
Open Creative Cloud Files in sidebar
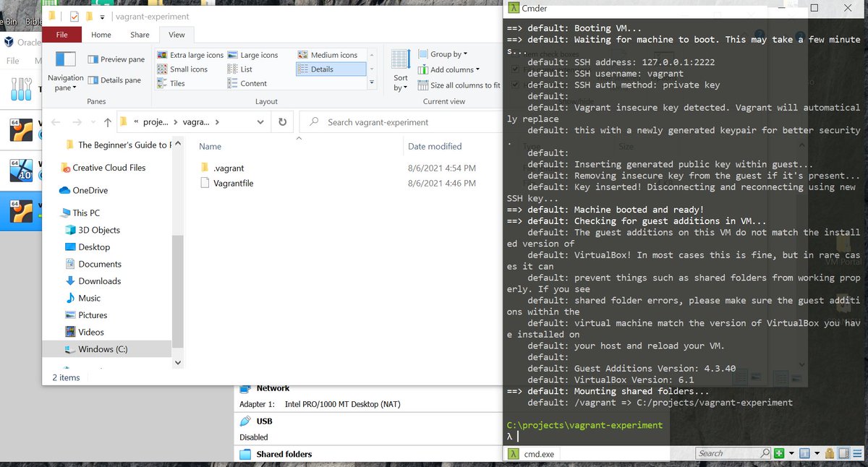[103, 168]
